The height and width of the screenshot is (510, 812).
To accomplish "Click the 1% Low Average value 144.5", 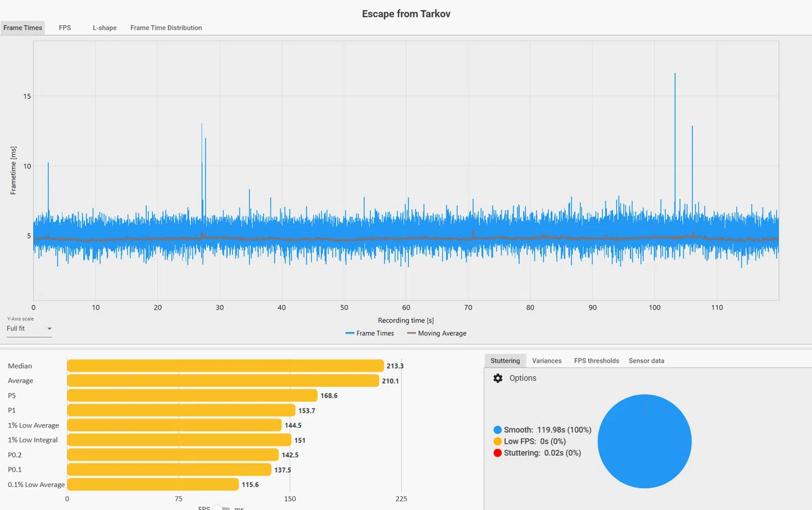I will coord(293,425).
